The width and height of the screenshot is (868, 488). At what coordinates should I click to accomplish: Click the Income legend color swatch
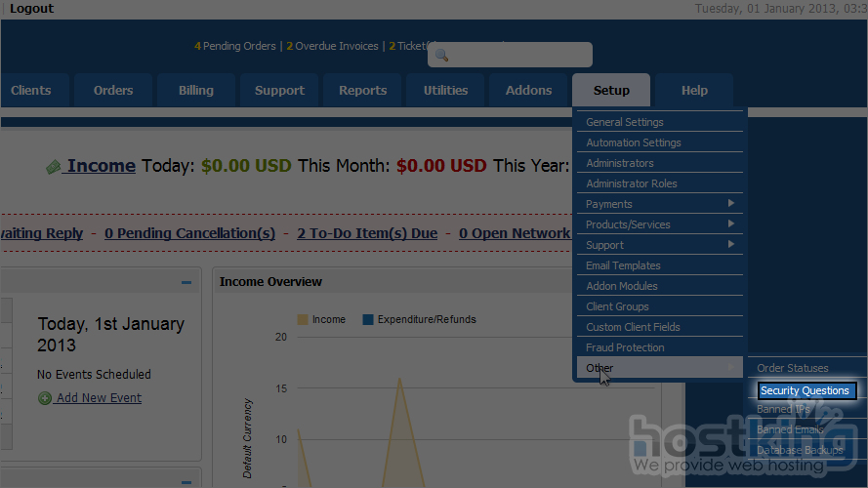click(303, 319)
